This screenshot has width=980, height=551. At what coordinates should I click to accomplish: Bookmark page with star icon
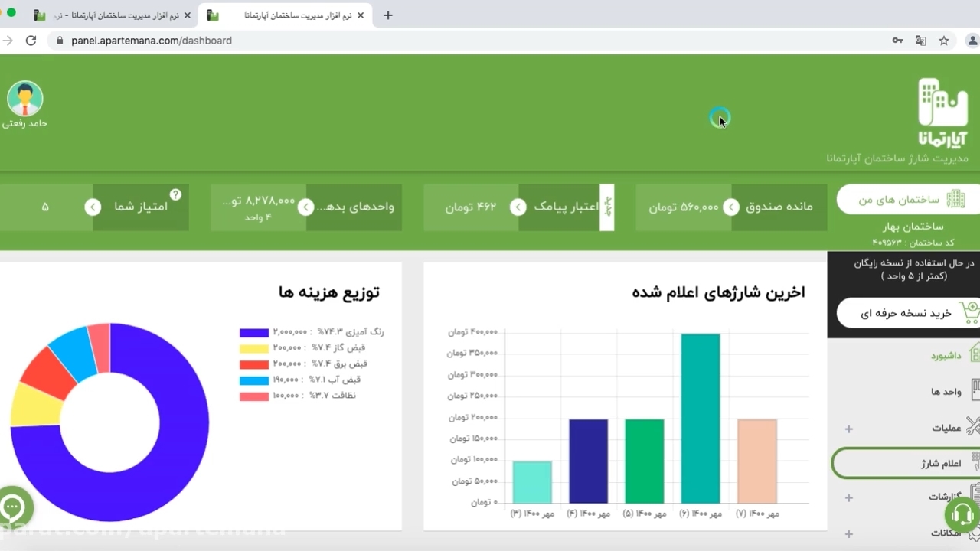click(x=944, y=41)
